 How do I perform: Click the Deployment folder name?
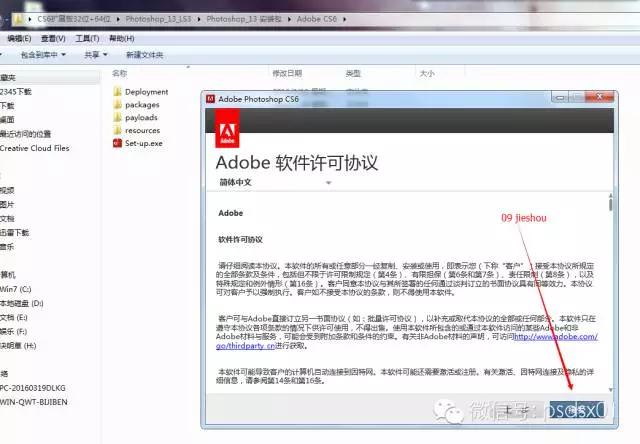click(147, 92)
